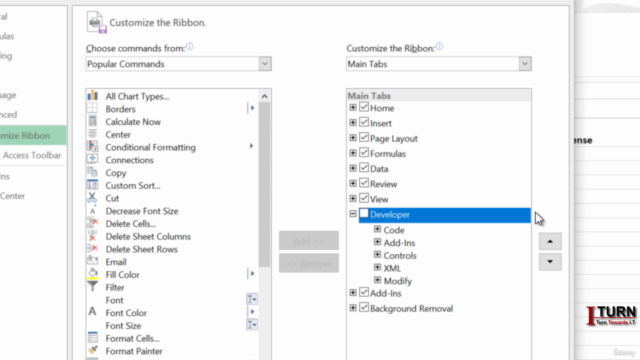
Task: Select the Delete Cells icon
Action: (x=93, y=223)
